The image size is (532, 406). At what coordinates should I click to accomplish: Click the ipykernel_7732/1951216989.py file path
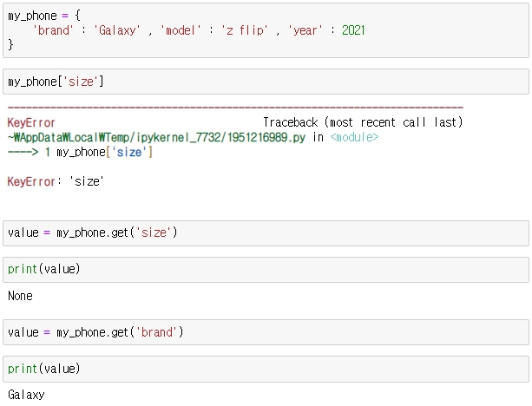[x=156, y=137]
